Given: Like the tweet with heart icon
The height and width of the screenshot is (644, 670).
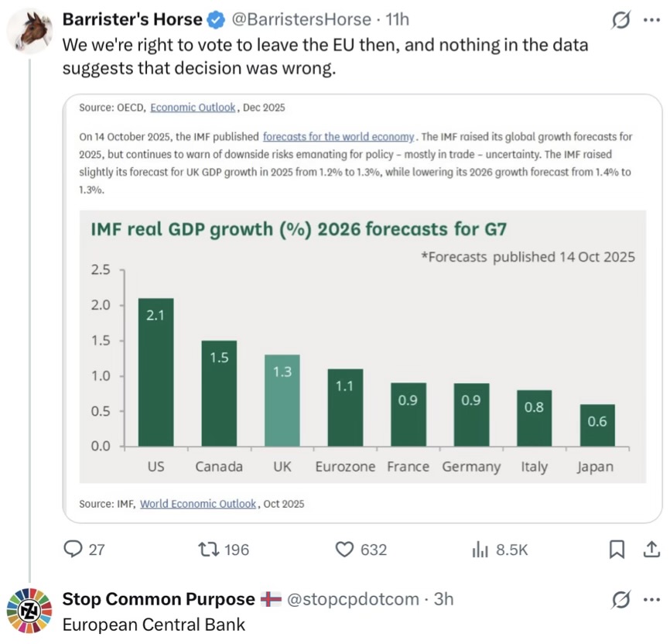Looking at the screenshot, I should pyautogui.click(x=344, y=550).
